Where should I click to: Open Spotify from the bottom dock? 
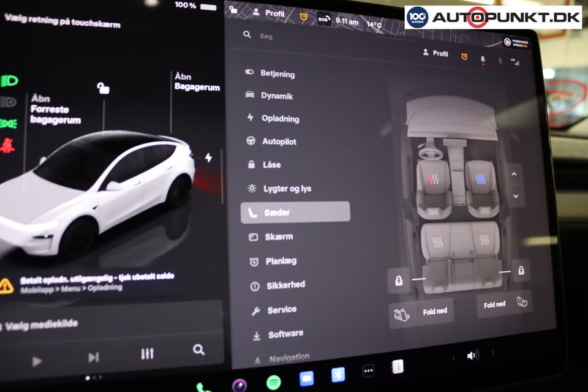click(x=273, y=383)
